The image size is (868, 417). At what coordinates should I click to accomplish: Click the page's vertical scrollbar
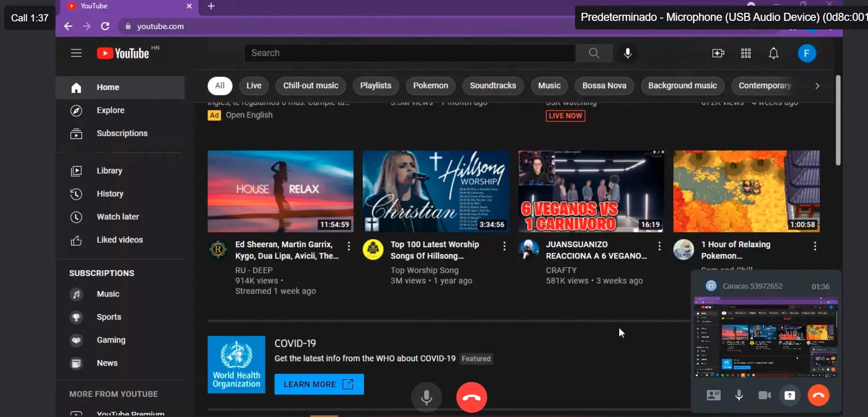point(838,121)
